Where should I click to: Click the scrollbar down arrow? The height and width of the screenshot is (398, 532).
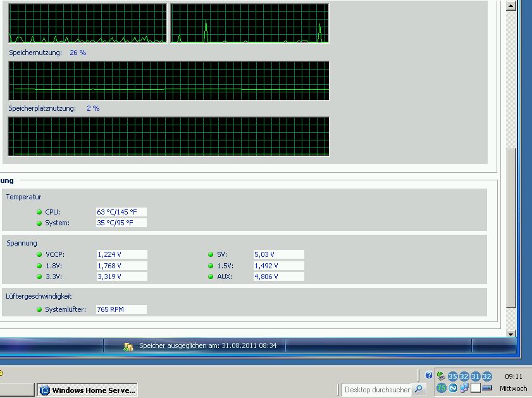512,332
